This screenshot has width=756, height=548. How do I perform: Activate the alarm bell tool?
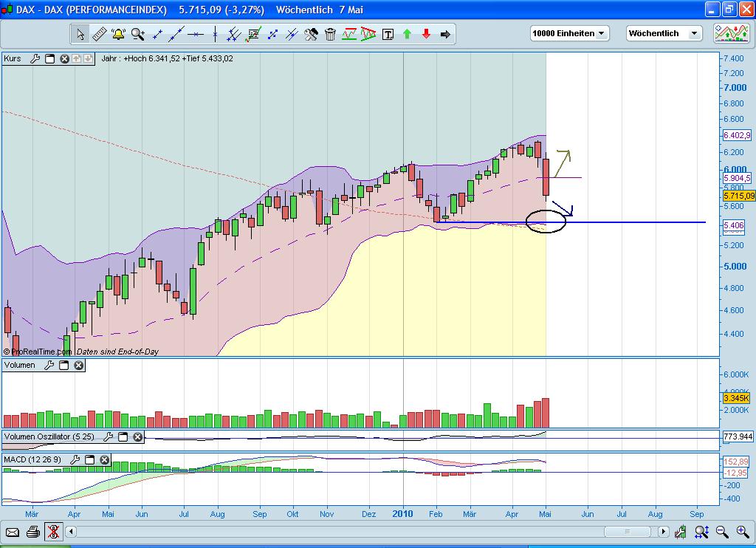coord(118,34)
